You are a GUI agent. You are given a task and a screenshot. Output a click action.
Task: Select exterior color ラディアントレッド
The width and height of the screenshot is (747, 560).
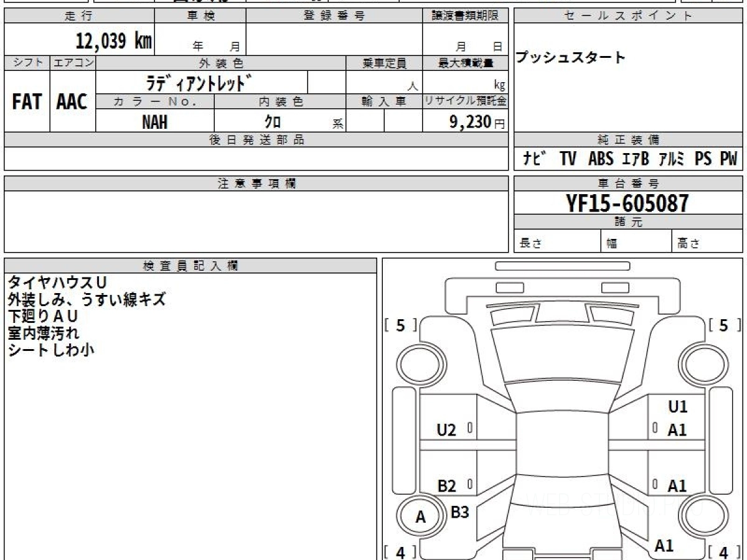tap(199, 82)
